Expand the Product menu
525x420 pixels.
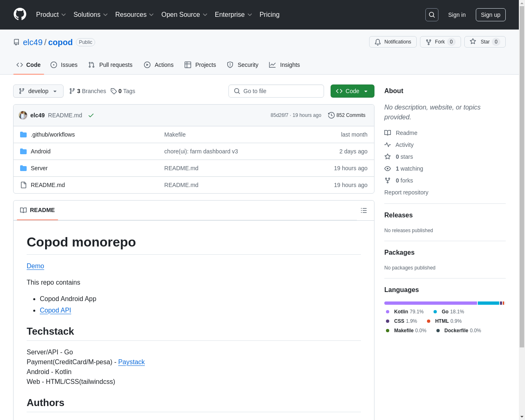point(51,15)
